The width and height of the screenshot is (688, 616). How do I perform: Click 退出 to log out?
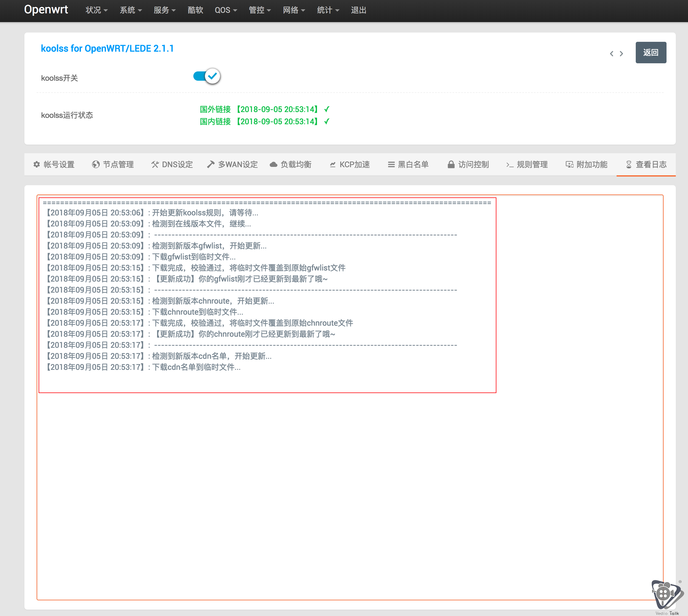click(359, 10)
